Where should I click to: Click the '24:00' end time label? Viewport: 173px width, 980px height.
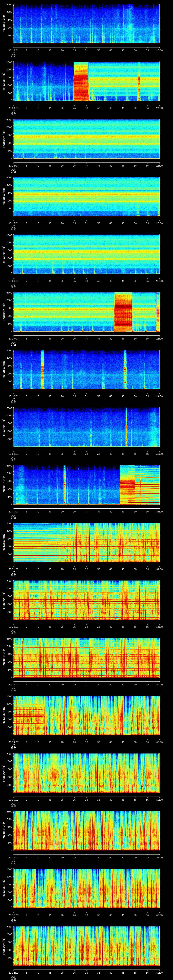pyautogui.click(x=160, y=108)
